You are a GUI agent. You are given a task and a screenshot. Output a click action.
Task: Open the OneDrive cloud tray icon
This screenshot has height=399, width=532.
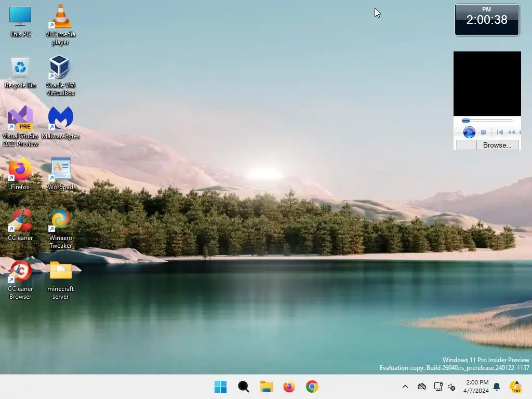(422, 387)
